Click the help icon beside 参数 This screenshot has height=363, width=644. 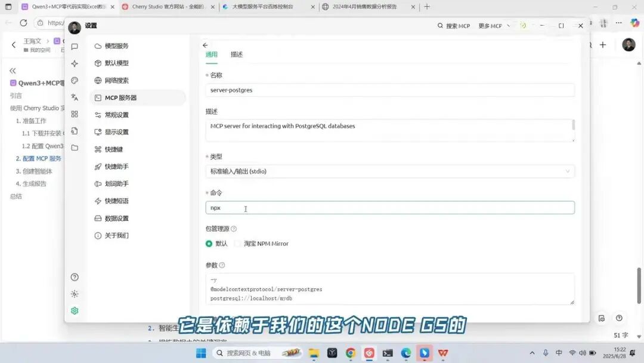(x=222, y=265)
